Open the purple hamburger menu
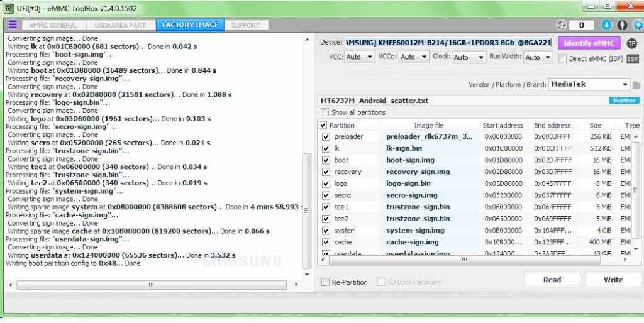The image size is (644, 323). (x=13, y=25)
